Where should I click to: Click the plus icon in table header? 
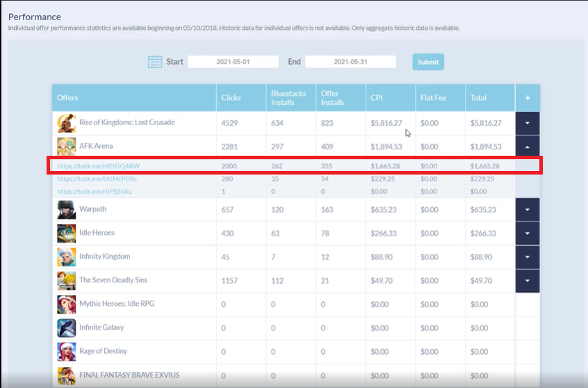(528, 98)
